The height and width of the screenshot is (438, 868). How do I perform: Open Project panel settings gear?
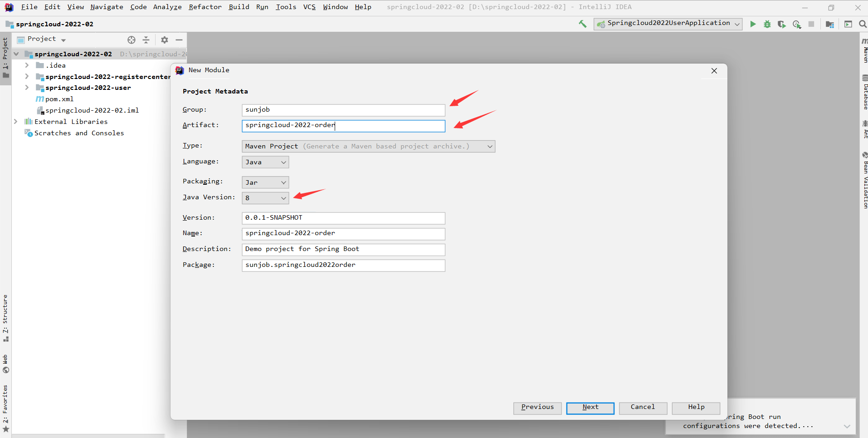165,40
